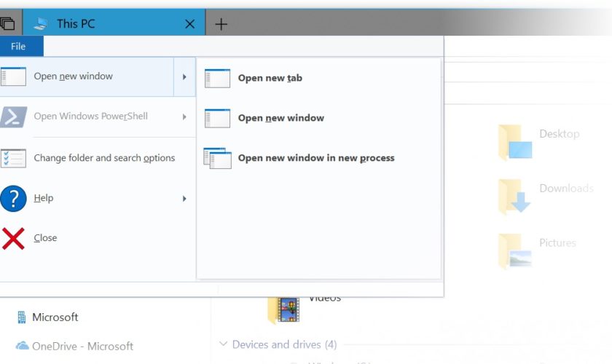Select OneDrive - Microsoft in navigation pane
This screenshot has height=364, width=612.
tap(83, 347)
